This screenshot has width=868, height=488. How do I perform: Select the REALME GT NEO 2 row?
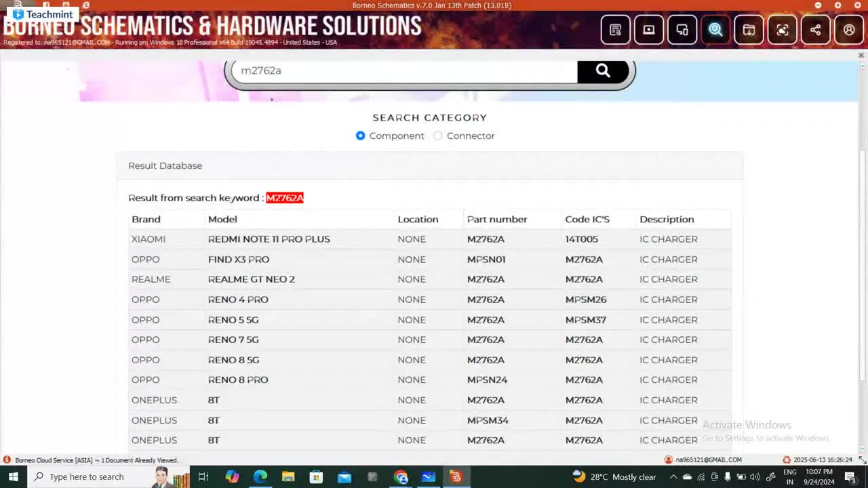[430, 279]
